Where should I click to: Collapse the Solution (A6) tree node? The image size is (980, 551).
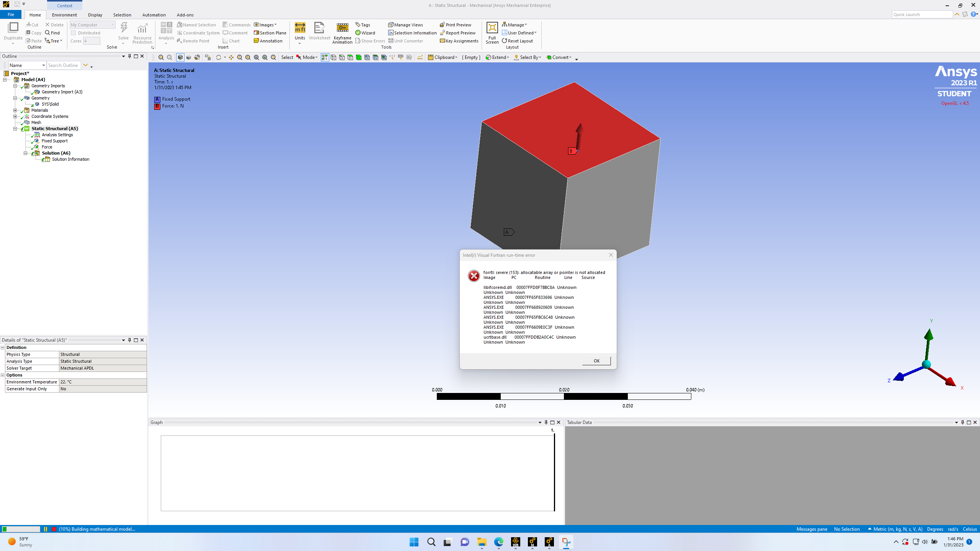pyautogui.click(x=26, y=153)
